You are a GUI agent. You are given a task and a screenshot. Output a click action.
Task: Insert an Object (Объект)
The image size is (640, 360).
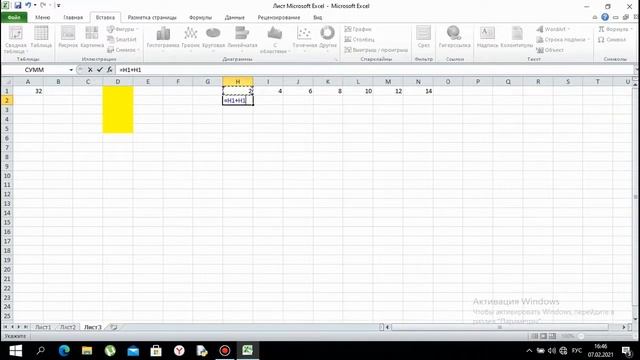point(550,50)
